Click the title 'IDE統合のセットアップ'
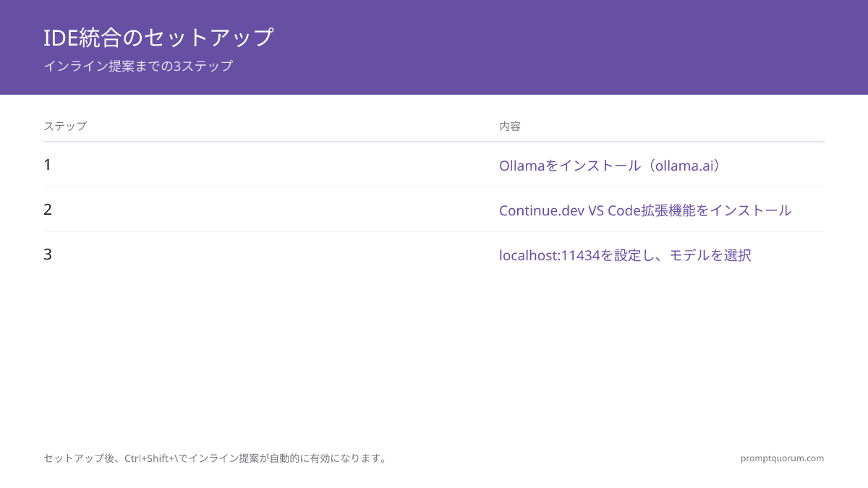 pos(158,37)
